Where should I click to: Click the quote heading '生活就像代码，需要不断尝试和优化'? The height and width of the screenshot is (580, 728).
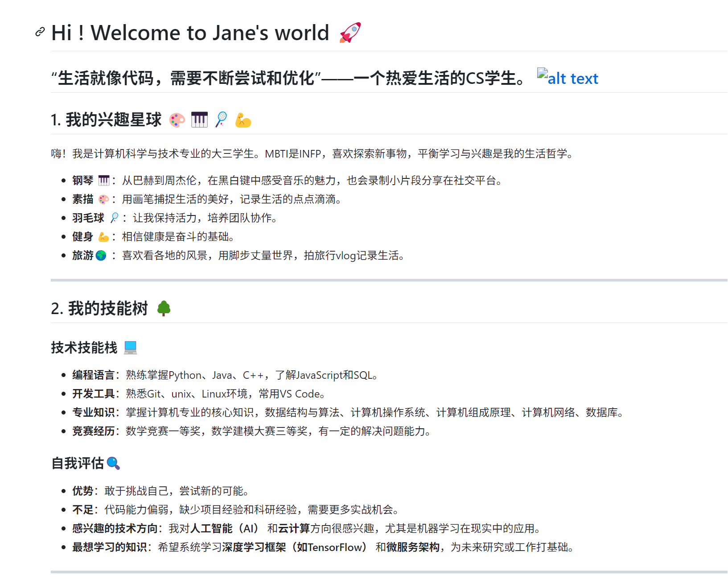tap(186, 78)
